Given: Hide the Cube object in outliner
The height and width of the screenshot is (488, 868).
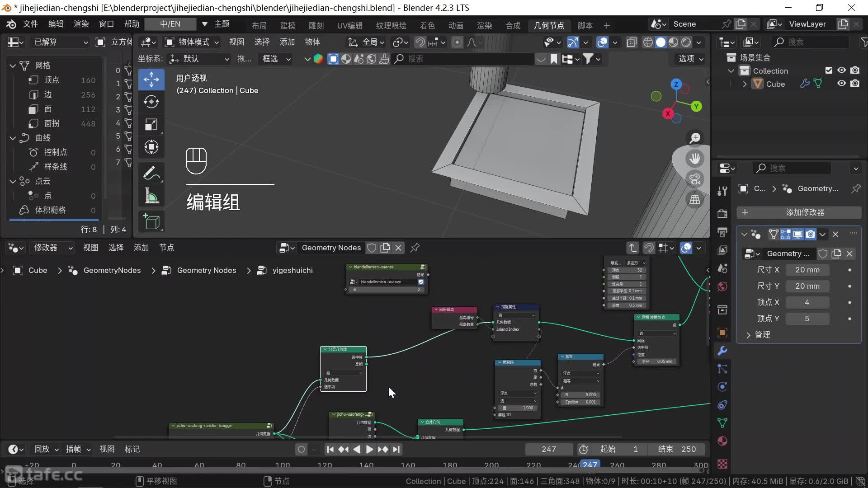Looking at the screenshot, I should tap(841, 84).
